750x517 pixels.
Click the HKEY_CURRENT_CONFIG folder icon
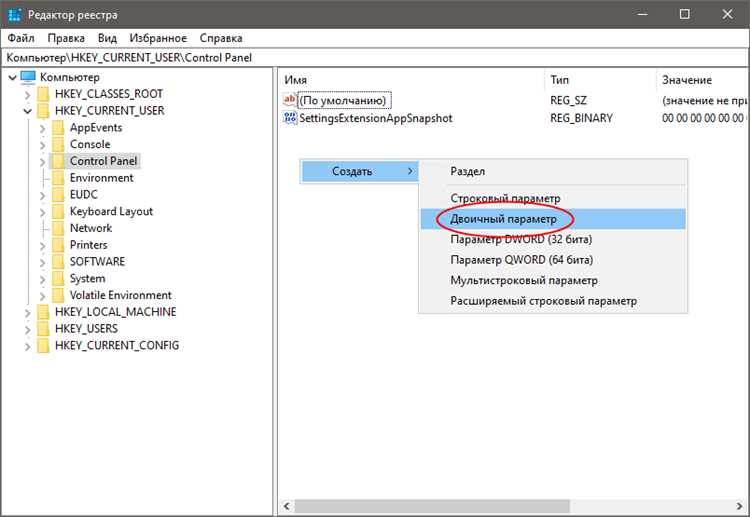coord(44,345)
